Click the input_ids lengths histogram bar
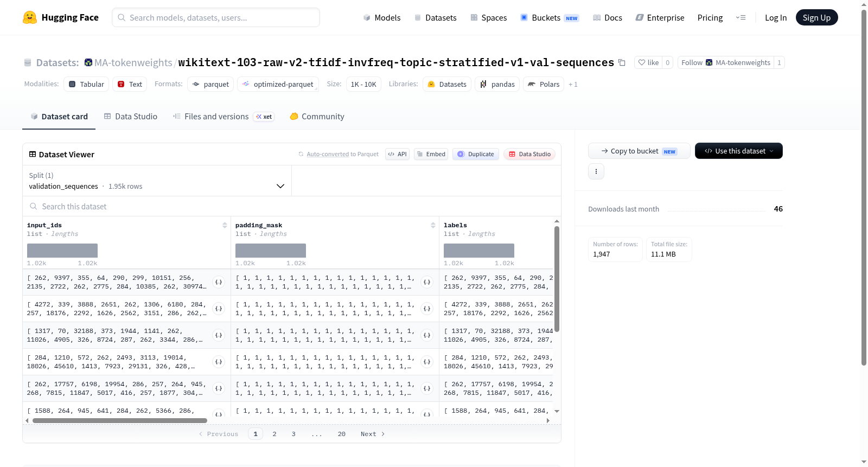 [x=62, y=251]
